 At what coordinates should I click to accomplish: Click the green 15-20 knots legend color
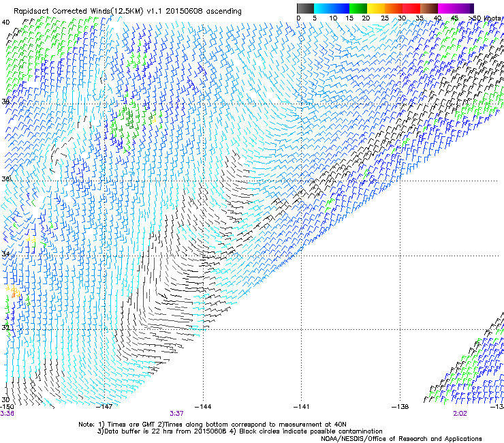(358, 8)
